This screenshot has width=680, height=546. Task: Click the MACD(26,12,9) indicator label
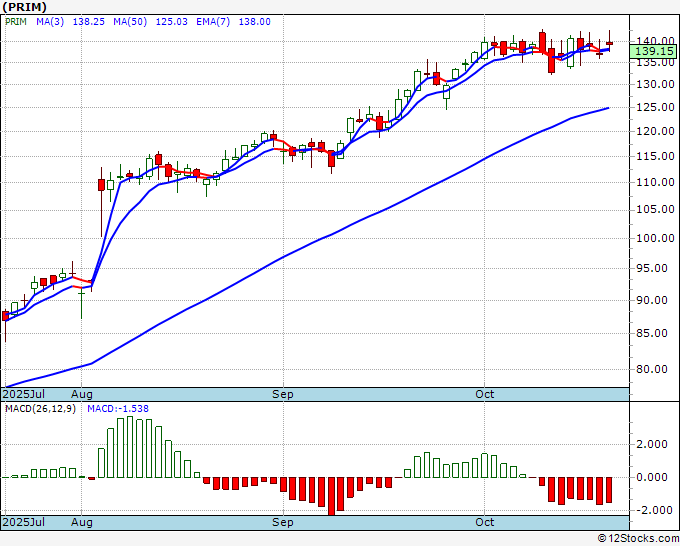click(40, 409)
